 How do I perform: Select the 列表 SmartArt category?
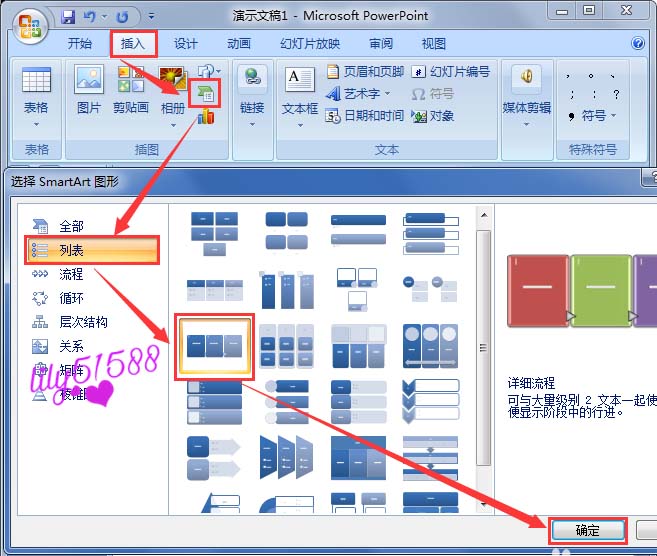(x=92, y=250)
